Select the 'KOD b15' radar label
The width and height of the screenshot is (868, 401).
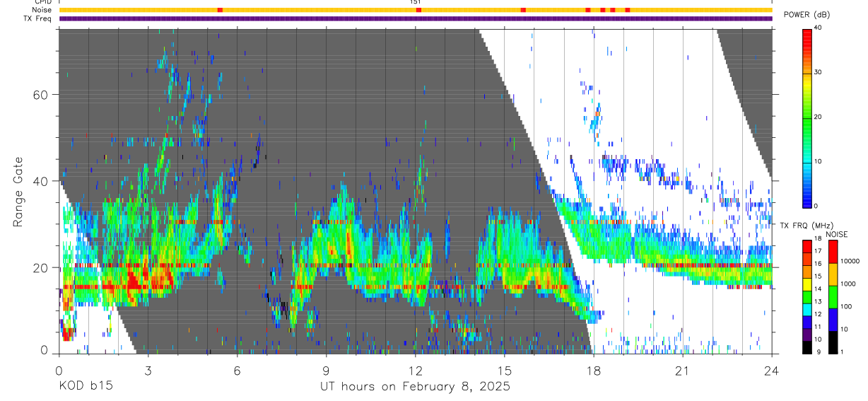point(85,387)
